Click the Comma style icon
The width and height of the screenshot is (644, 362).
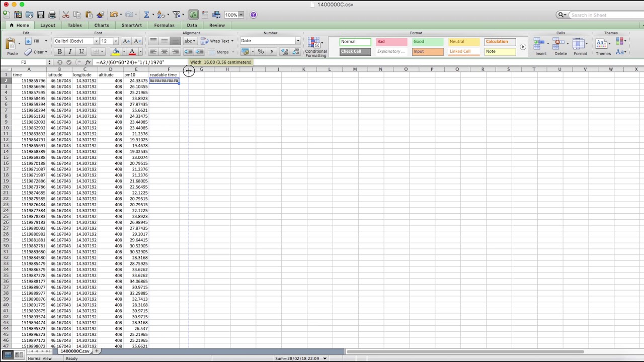(x=272, y=51)
